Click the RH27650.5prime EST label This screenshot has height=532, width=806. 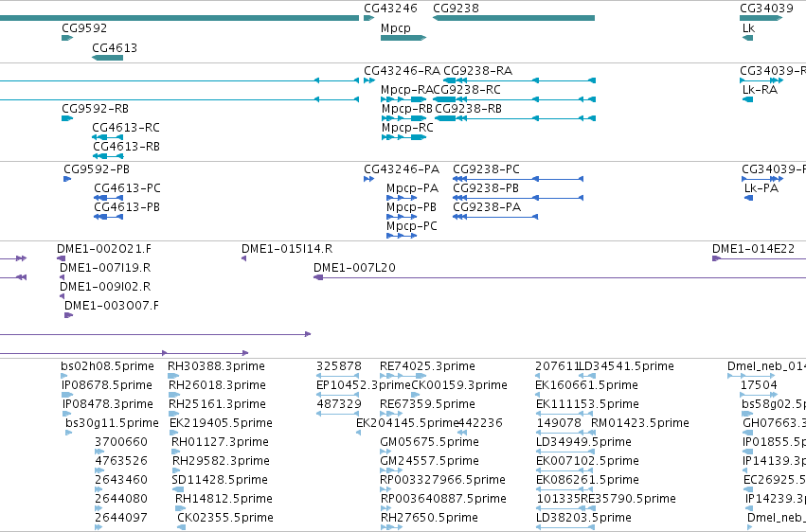coord(429,518)
